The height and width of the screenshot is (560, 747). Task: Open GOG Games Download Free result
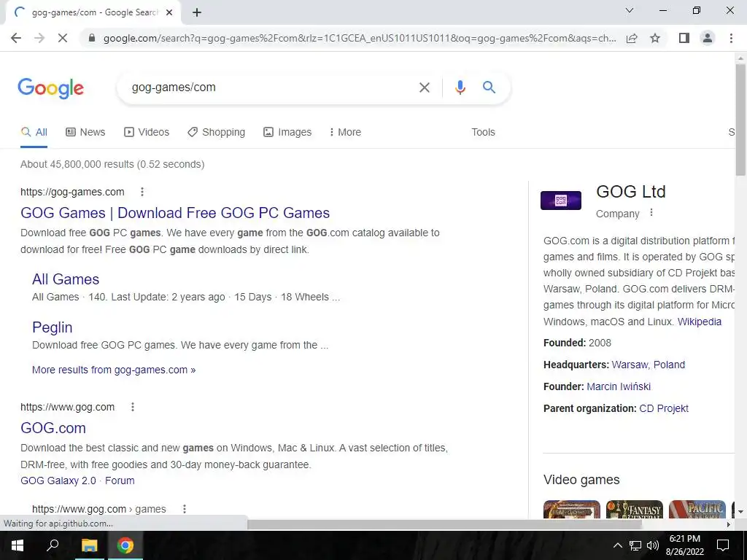coord(175,213)
